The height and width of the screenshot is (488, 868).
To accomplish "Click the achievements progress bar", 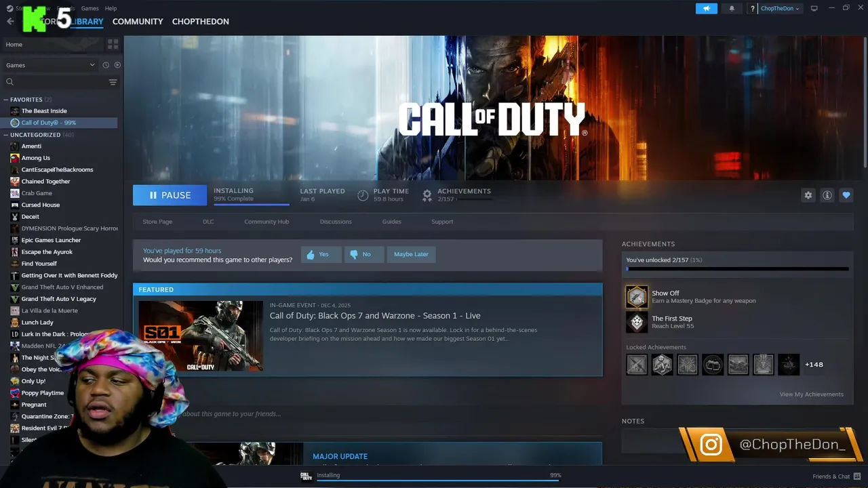I will click(737, 269).
